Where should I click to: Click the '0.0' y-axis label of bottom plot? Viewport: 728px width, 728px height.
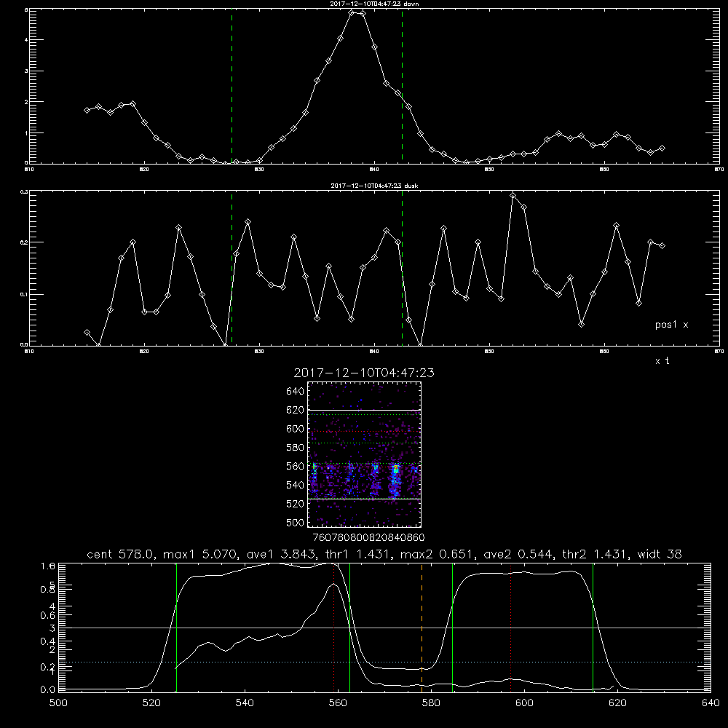point(48,690)
